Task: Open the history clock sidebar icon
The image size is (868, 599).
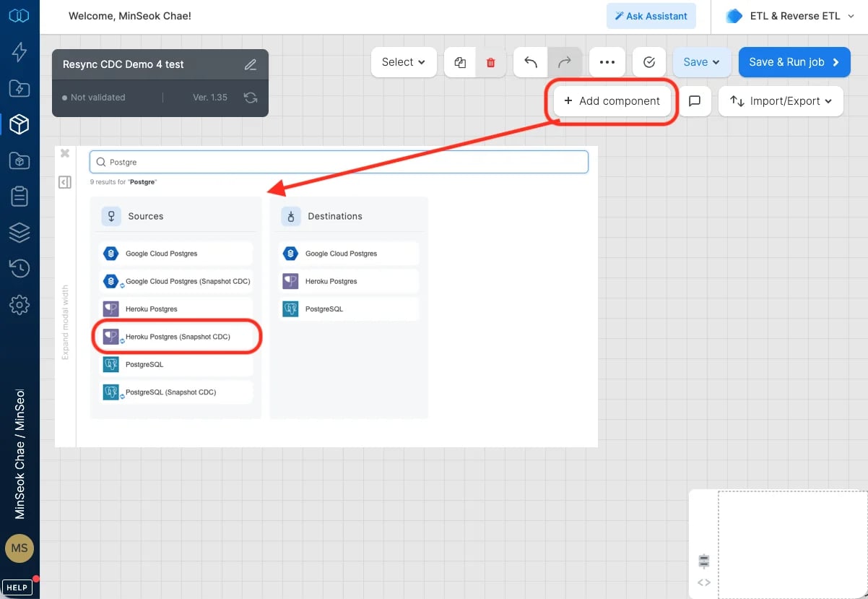Action: [x=19, y=268]
